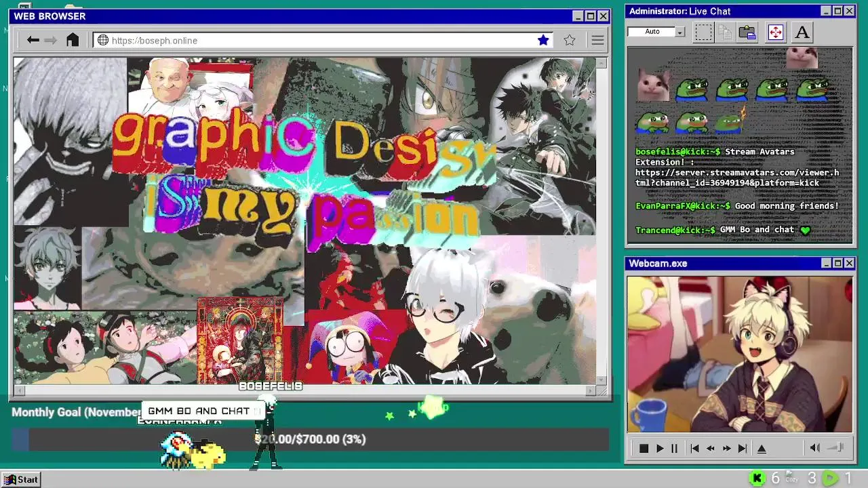The width and height of the screenshot is (868, 488).
Task: Open font settings with the A icon
Action: [802, 32]
